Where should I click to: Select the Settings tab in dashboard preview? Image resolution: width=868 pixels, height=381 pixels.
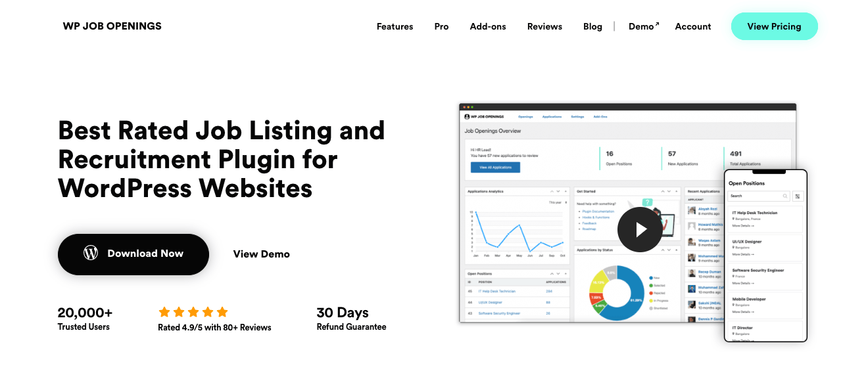point(577,116)
